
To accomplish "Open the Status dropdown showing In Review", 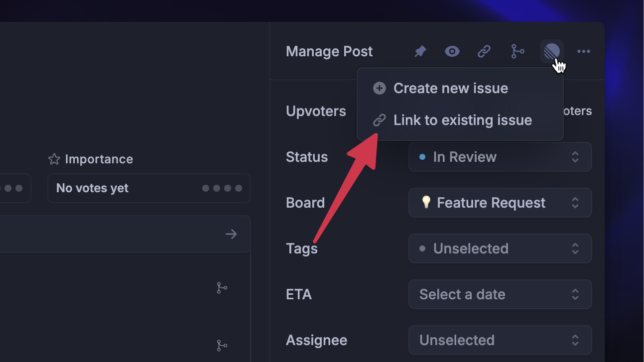I will click(x=500, y=157).
